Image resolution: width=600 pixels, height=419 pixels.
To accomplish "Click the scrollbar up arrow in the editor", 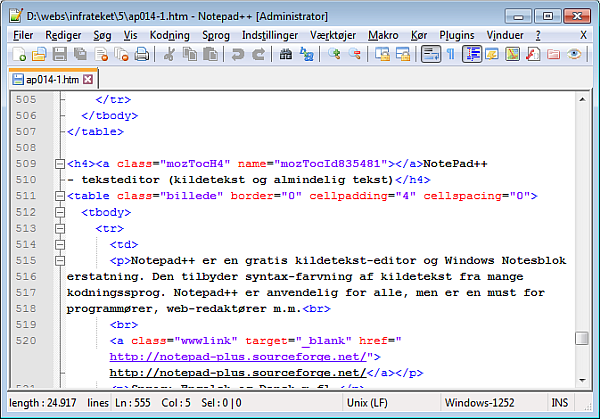I will (582, 99).
